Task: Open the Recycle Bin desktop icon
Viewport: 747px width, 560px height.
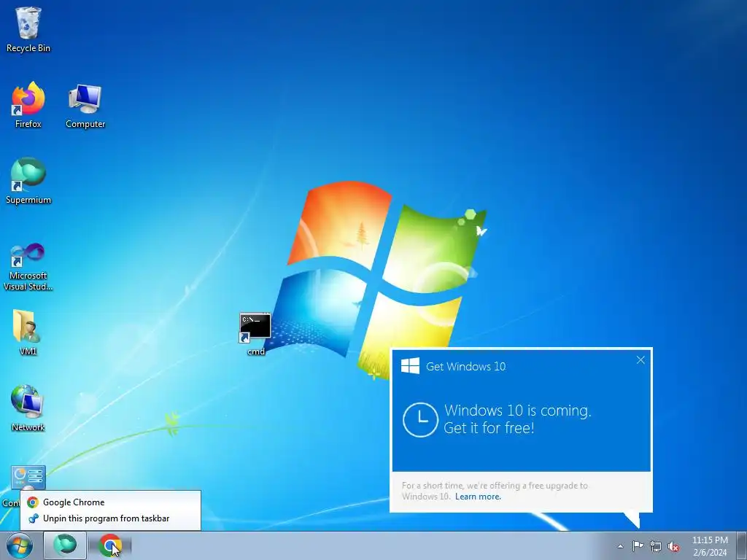Action: (28, 29)
